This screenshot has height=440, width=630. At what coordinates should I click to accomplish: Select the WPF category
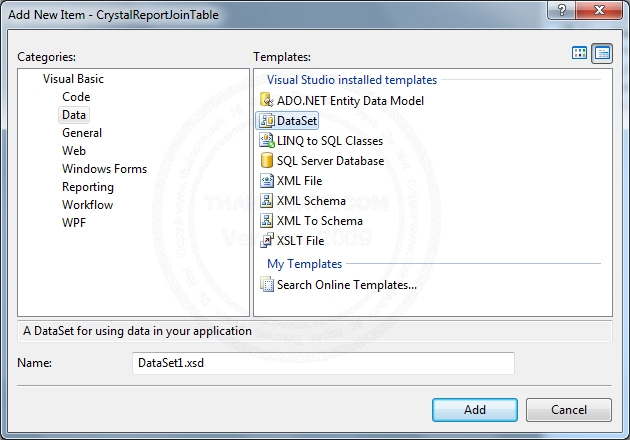point(74,223)
